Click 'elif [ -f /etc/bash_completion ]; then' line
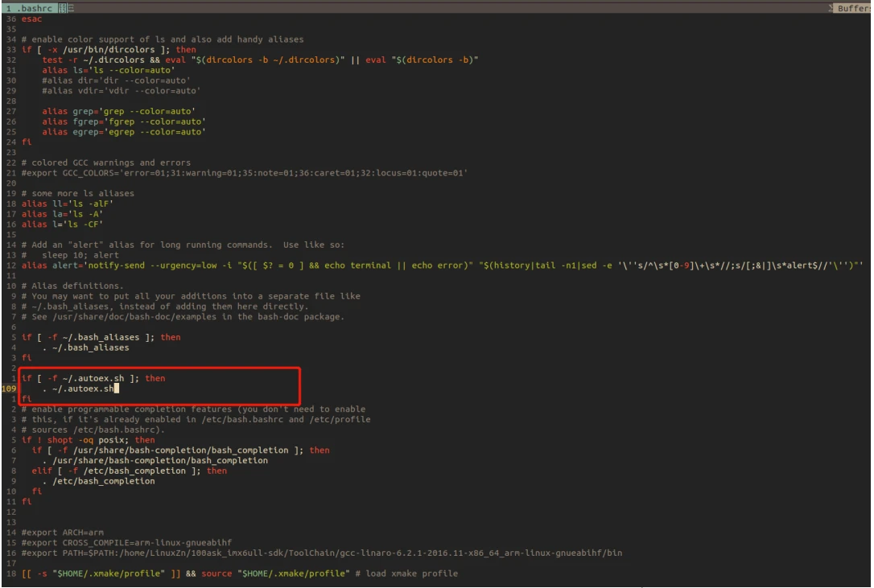Screen dimensions: 874x588 pos(130,471)
